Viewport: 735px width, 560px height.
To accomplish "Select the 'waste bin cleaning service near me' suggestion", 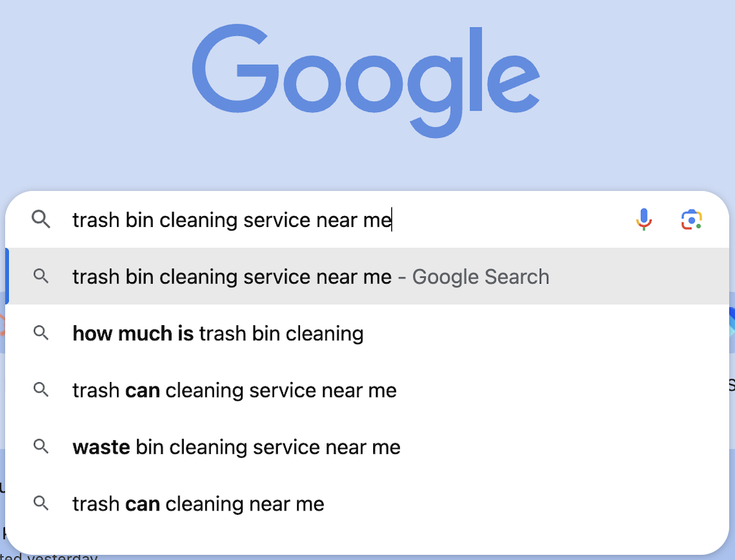I will point(236,447).
